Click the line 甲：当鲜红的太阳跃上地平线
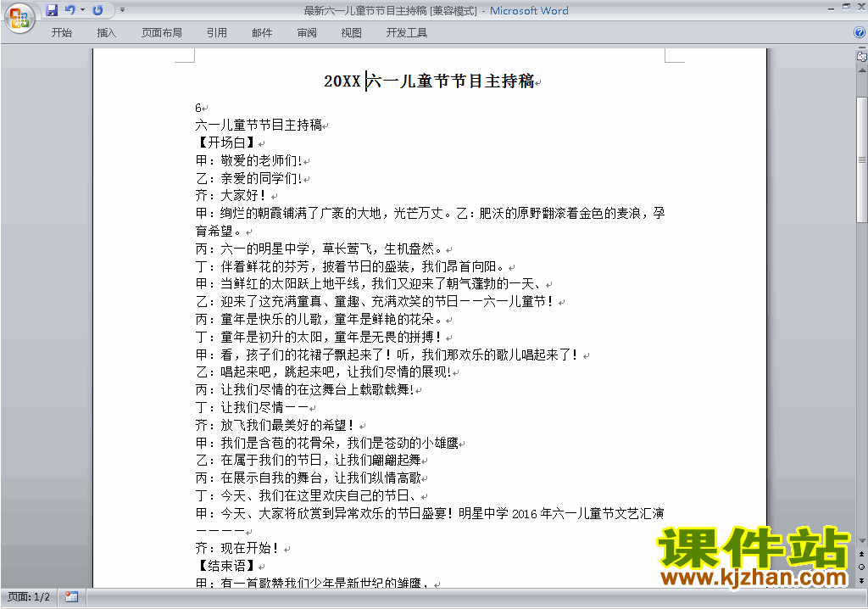 point(370,284)
